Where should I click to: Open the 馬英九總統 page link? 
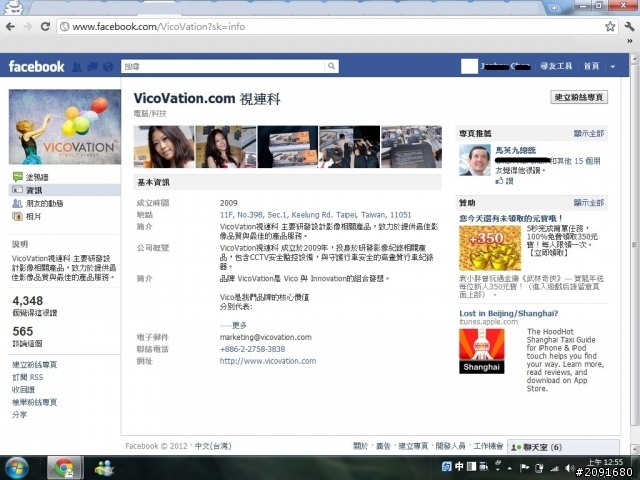coord(516,150)
